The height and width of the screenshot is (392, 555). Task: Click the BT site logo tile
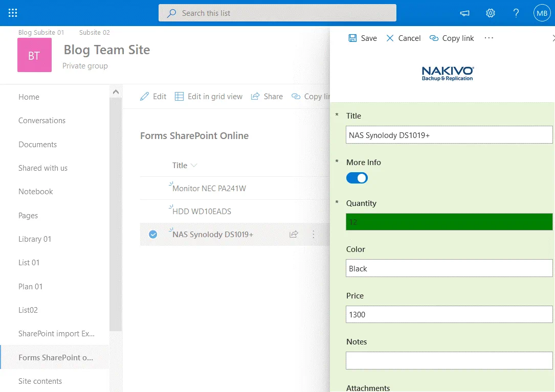click(x=34, y=55)
